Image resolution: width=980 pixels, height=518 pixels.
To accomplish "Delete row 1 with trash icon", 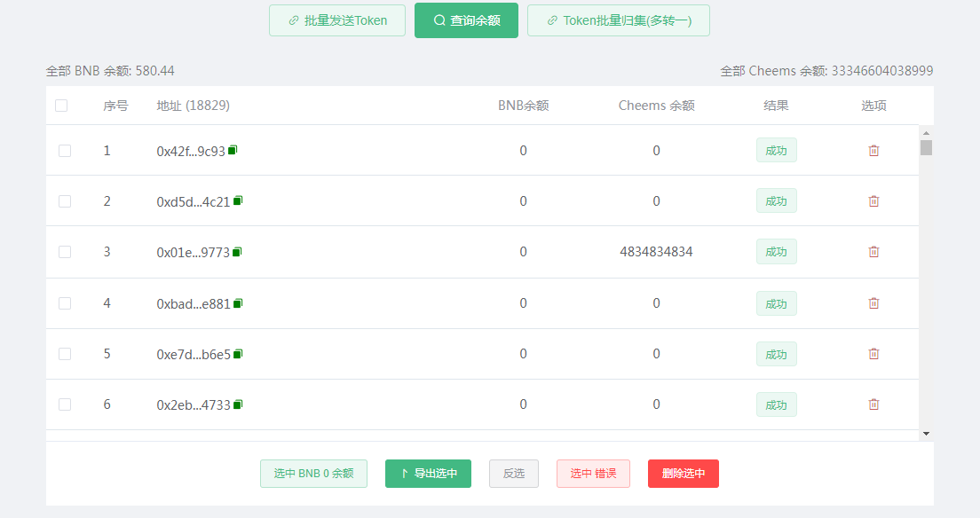I will [873, 151].
